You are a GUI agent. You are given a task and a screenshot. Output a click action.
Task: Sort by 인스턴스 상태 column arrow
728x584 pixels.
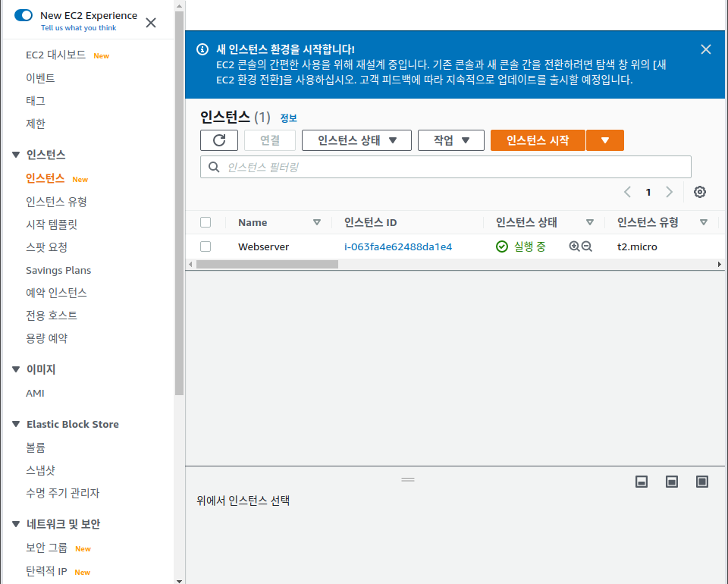[x=590, y=222]
